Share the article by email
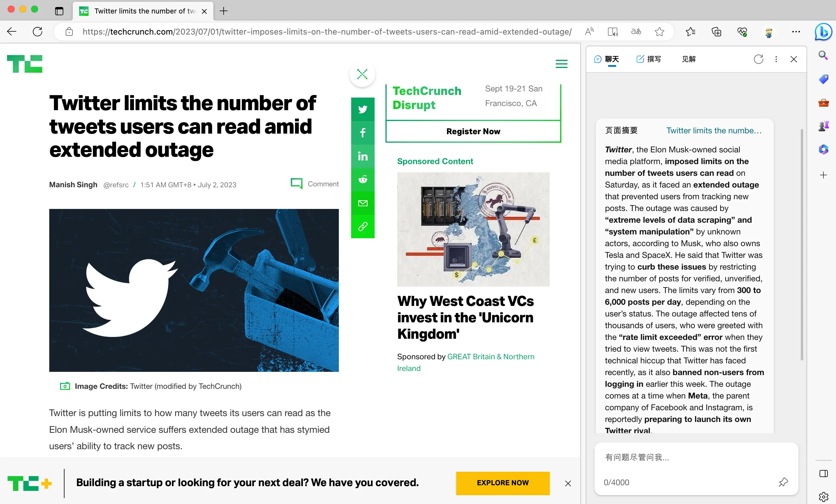Image resolution: width=836 pixels, height=504 pixels. coord(363,203)
